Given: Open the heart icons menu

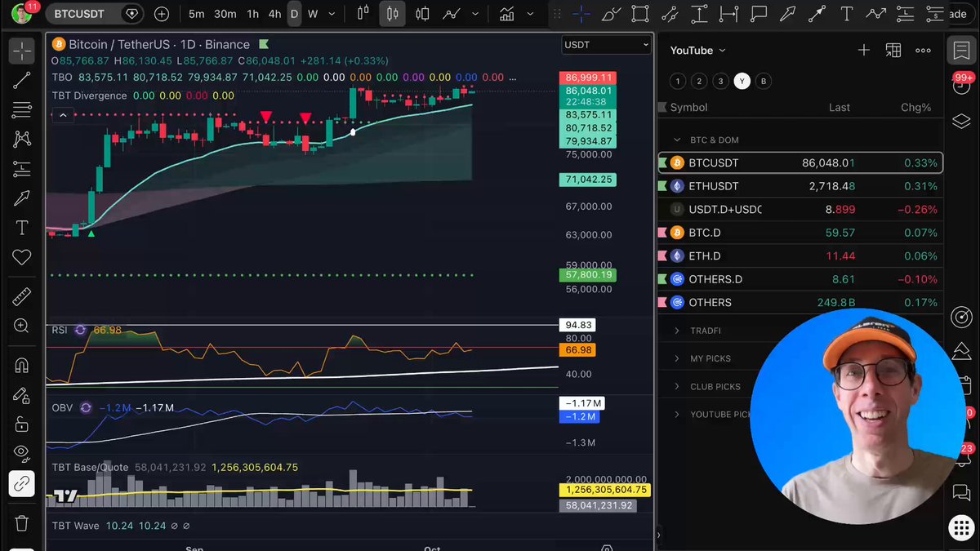Looking at the screenshot, I should (x=22, y=257).
